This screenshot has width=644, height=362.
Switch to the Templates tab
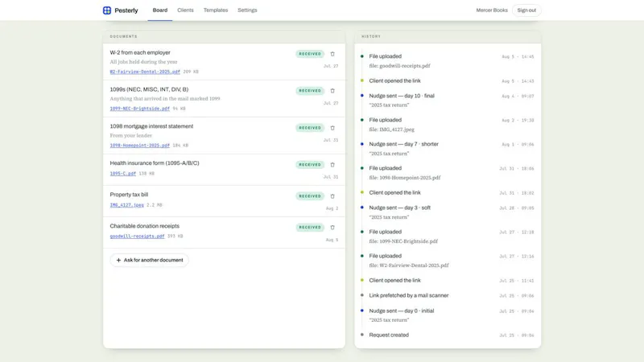[x=216, y=10]
